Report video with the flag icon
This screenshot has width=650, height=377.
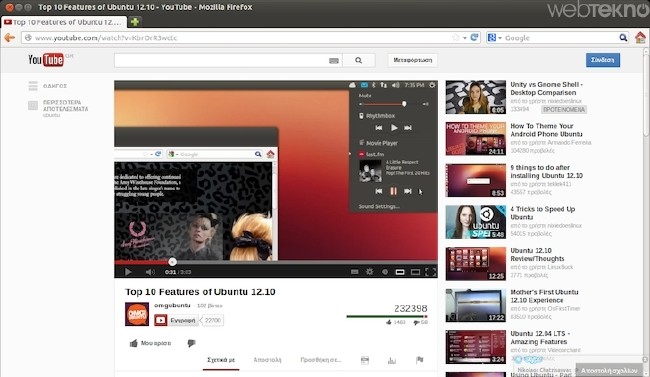click(x=420, y=360)
